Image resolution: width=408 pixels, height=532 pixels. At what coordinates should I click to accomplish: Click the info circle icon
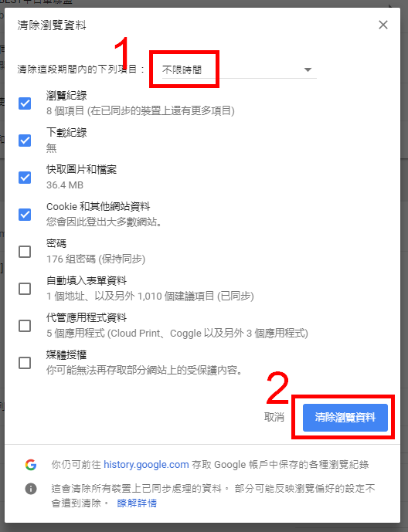[x=31, y=489]
